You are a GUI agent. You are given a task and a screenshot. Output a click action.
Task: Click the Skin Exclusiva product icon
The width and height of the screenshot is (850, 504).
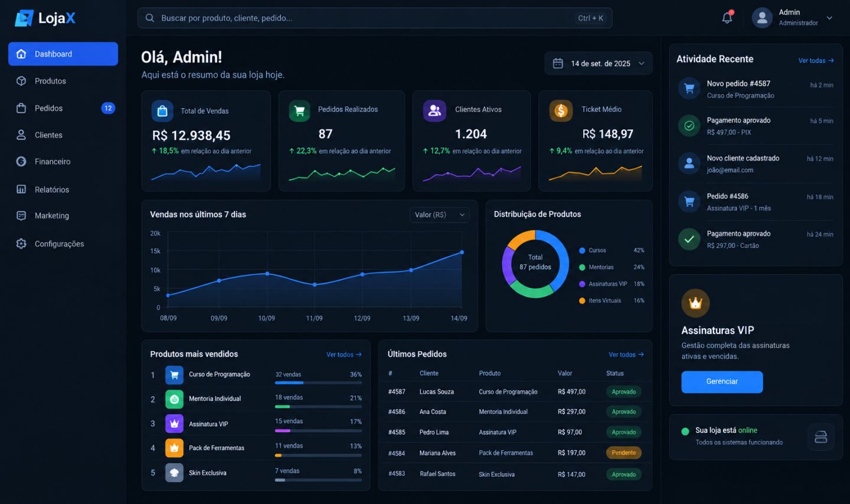(x=174, y=473)
